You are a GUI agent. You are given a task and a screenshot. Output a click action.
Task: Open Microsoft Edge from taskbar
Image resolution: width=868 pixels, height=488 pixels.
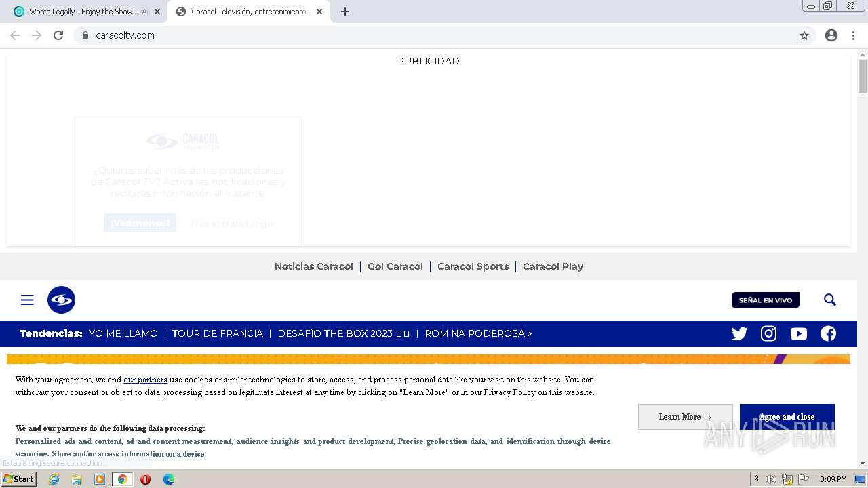(x=168, y=479)
